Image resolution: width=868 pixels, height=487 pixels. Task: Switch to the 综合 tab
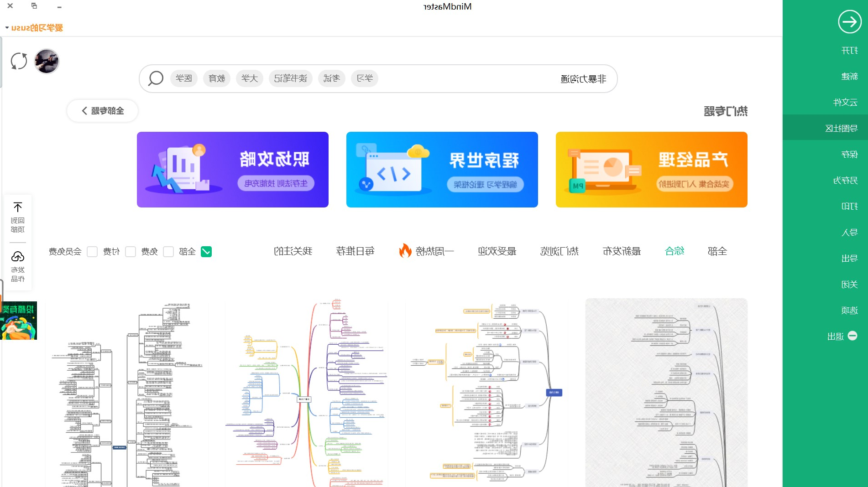675,251
